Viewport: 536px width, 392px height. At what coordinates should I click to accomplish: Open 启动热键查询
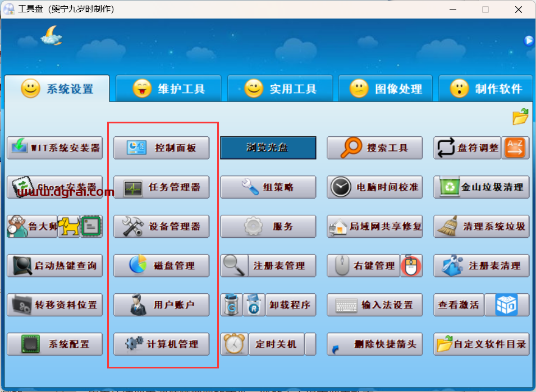54,266
